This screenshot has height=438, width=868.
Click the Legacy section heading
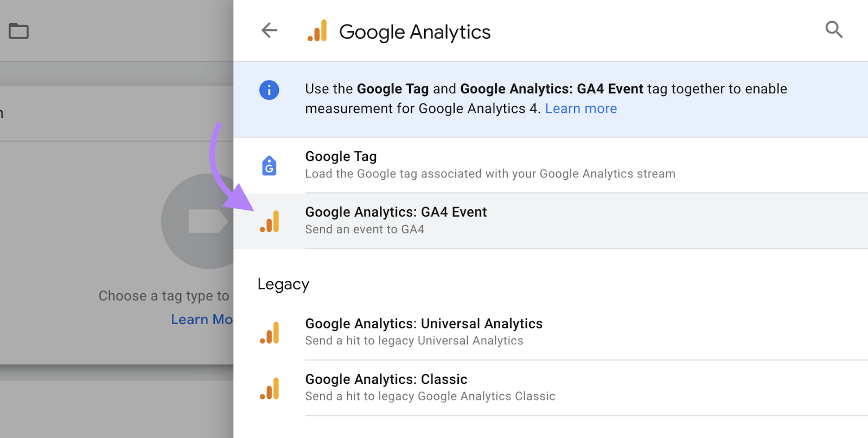[x=283, y=284]
